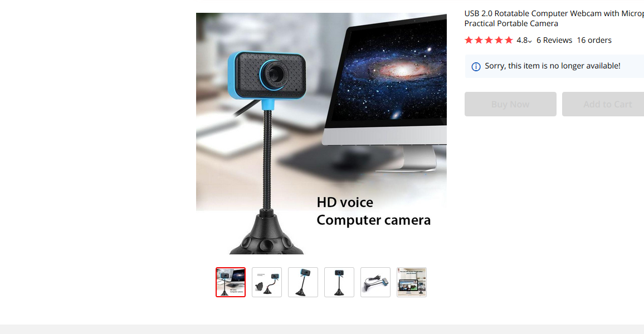
Task: Choose the front-facing upright webcam thumbnail
Action: click(x=339, y=282)
